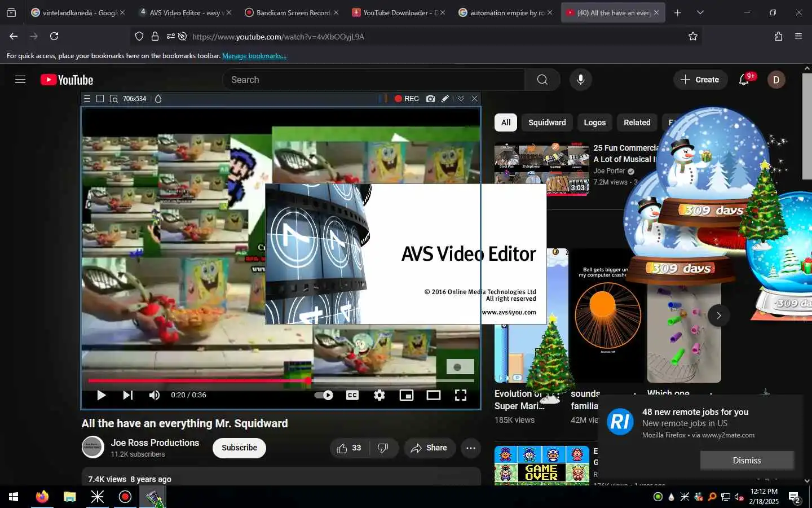The width and height of the screenshot is (812, 508).
Task: Open more actions ellipsis under video
Action: (x=471, y=448)
